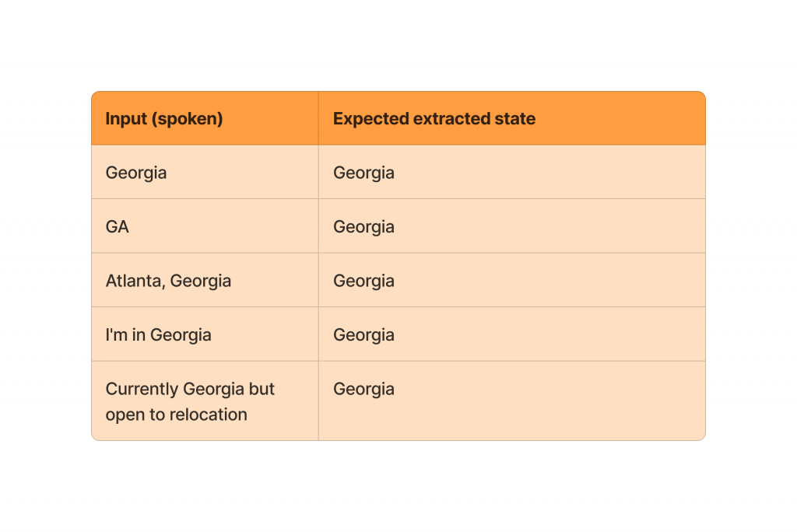Select the word "state" in the header
This screenshot has height=532, width=797.
(x=516, y=119)
